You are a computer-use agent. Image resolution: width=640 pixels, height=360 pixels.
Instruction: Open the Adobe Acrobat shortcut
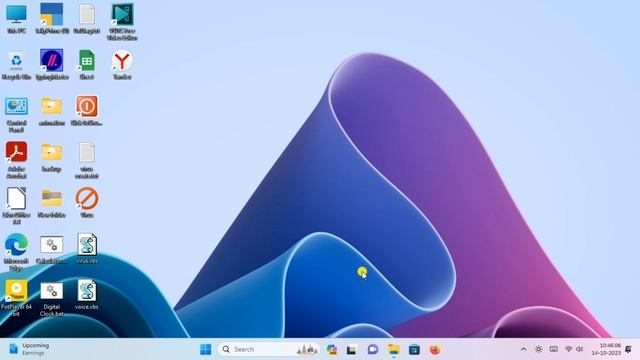pos(16,160)
